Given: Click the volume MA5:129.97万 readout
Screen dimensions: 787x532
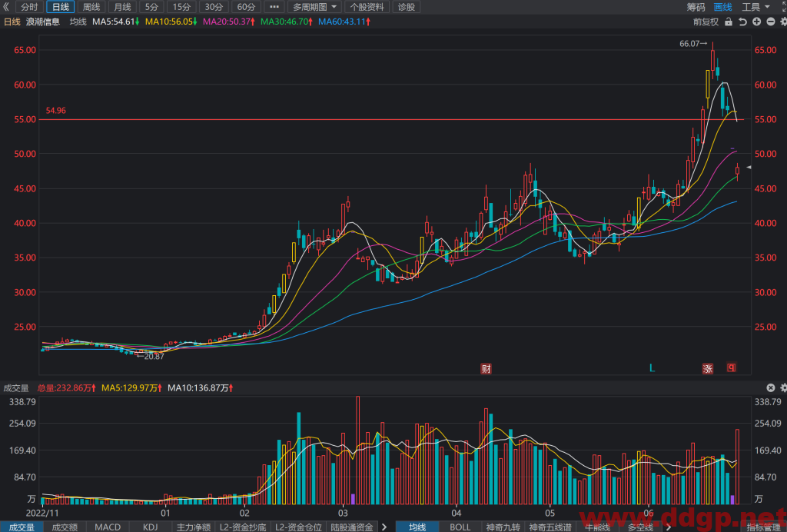Looking at the screenshot, I should 131,388.
